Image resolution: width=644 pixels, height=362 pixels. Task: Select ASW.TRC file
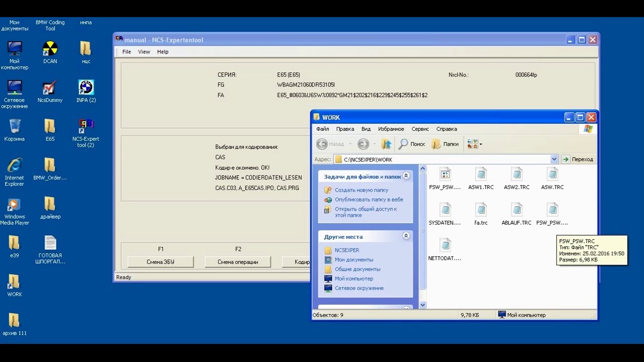click(552, 179)
